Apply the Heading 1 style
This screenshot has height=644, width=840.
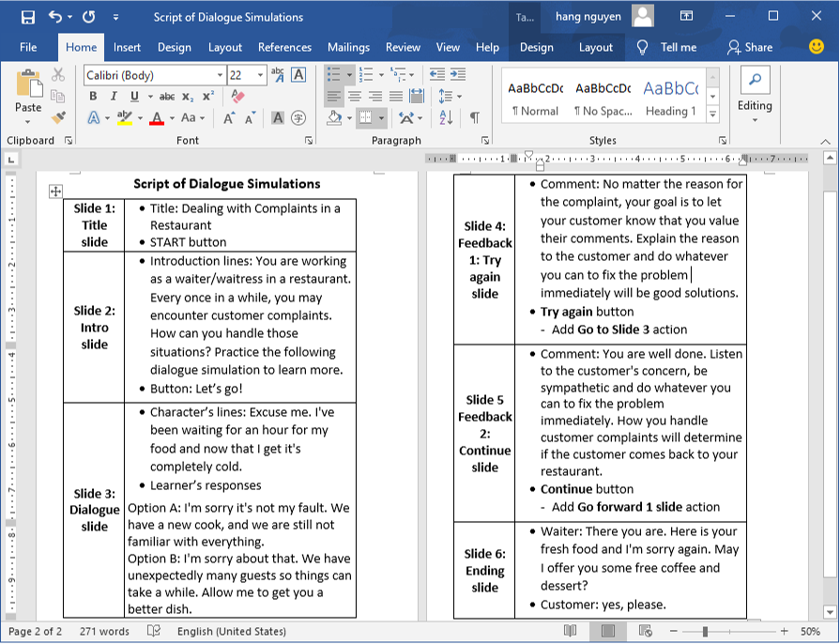671,97
